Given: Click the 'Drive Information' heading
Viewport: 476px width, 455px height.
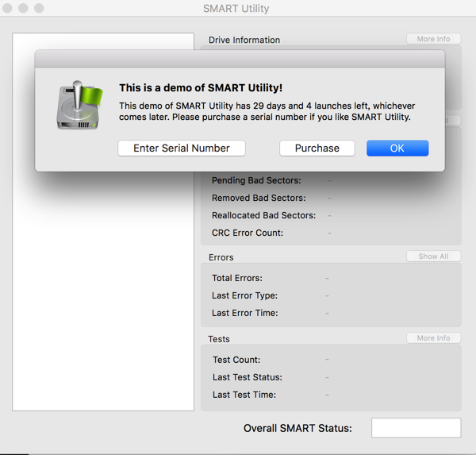Looking at the screenshot, I should pos(244,40).
